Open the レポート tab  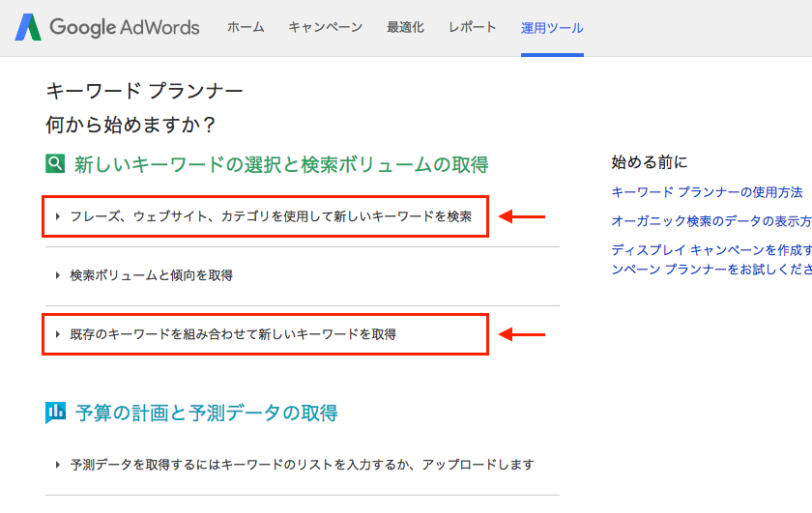point(473,27)
